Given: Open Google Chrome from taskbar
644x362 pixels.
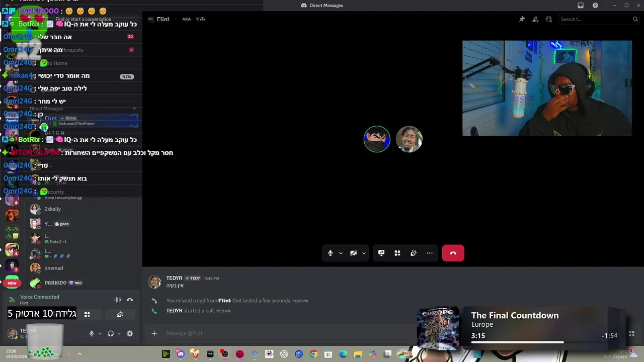Looking at the screenshot, I should (x=313, y=354).
